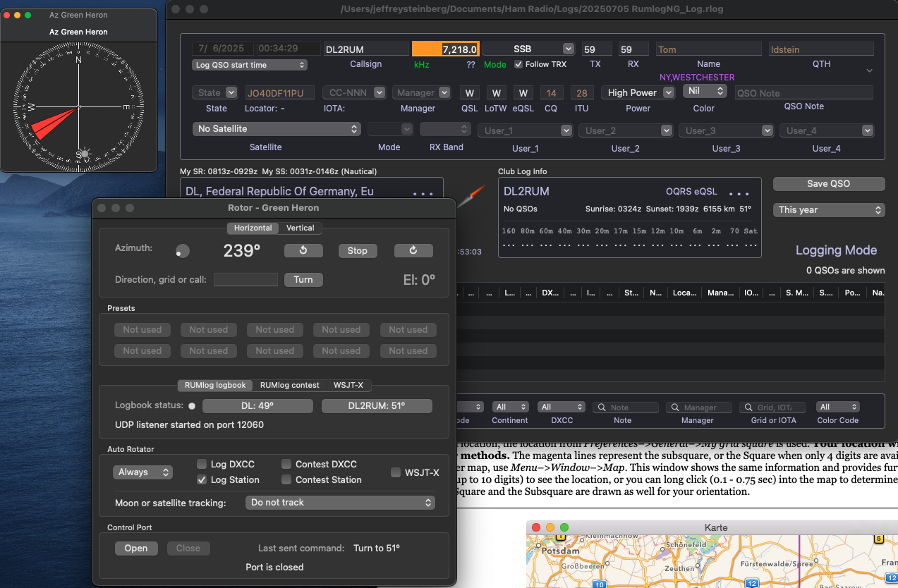The image size is (898, 588).
Task: Enable the Log DXCC checkbox
Action: coord(202,464)
